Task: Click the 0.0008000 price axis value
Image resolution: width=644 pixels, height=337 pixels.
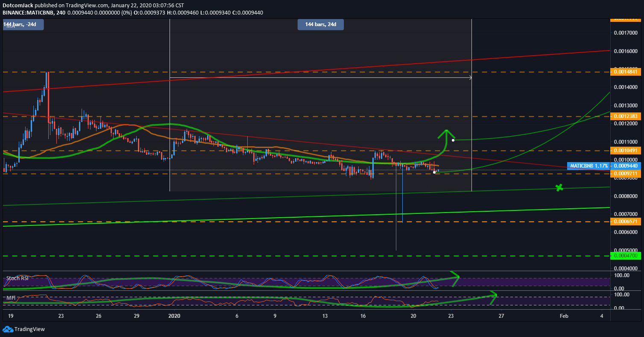Action: [626, 196]
